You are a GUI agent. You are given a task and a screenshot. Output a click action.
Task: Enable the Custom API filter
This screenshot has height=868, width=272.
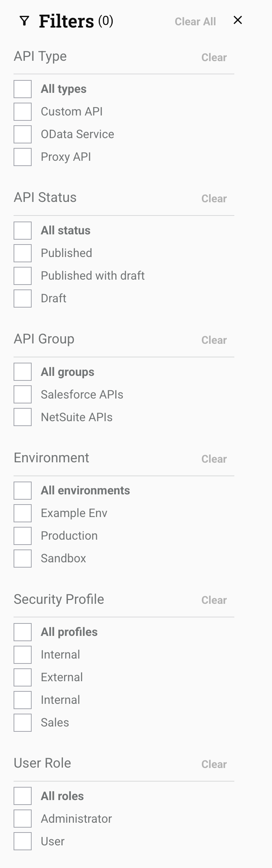click(x=23, y=112)
